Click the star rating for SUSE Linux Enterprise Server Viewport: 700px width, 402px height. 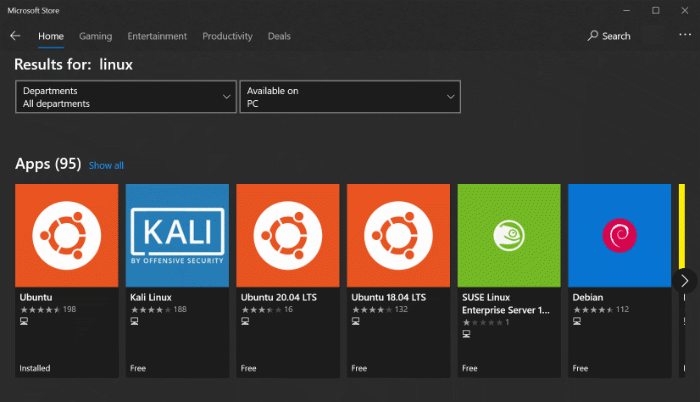point(483,322)
